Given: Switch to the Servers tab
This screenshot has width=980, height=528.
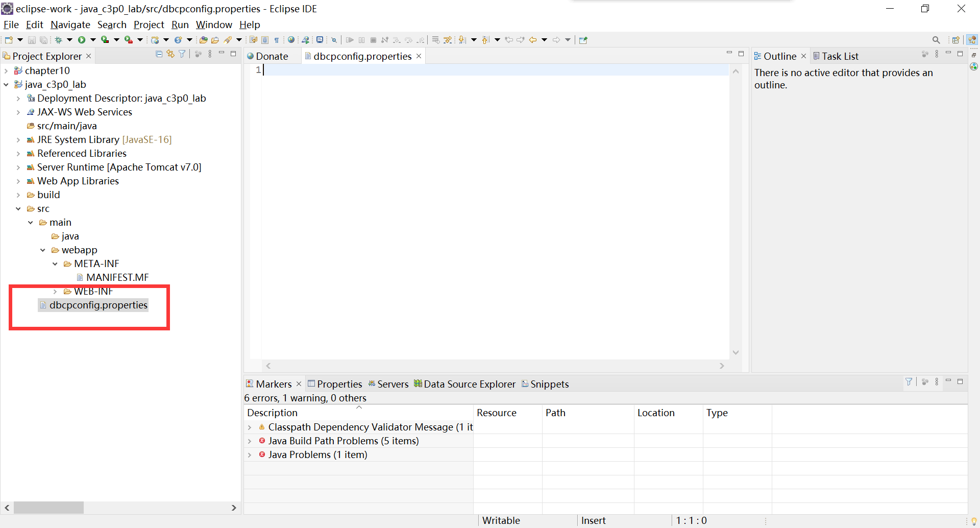Looking at the screenshot, I should 393,383.
